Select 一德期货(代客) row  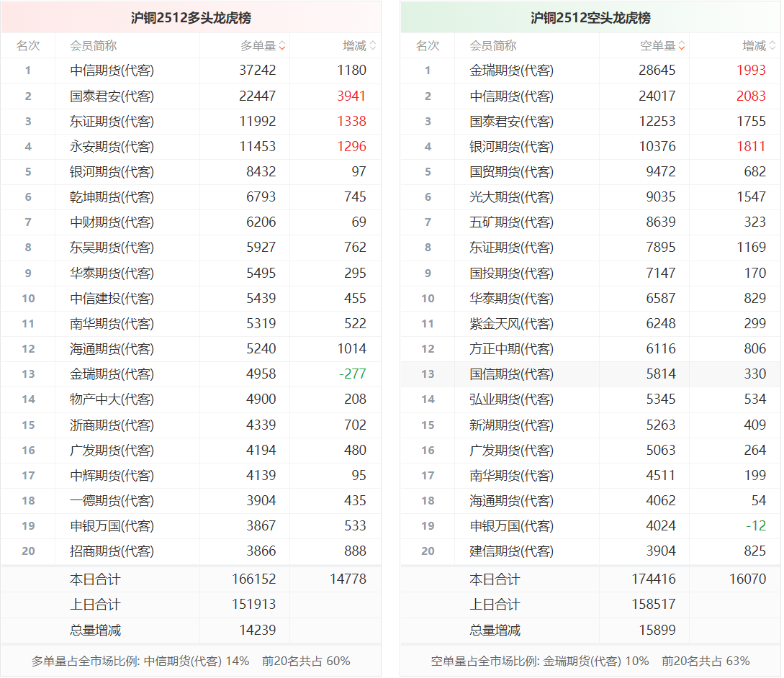coord(191,500)
